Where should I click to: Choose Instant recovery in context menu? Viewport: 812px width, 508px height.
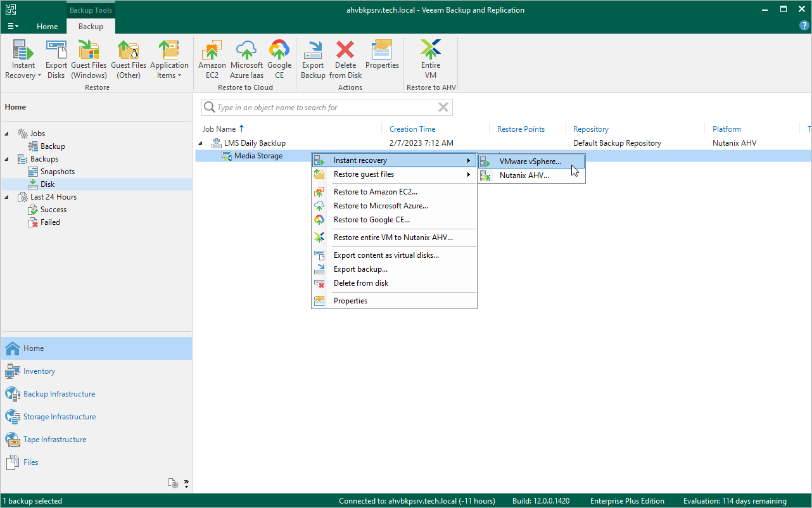pyautogui.click(x=394, y=160)
